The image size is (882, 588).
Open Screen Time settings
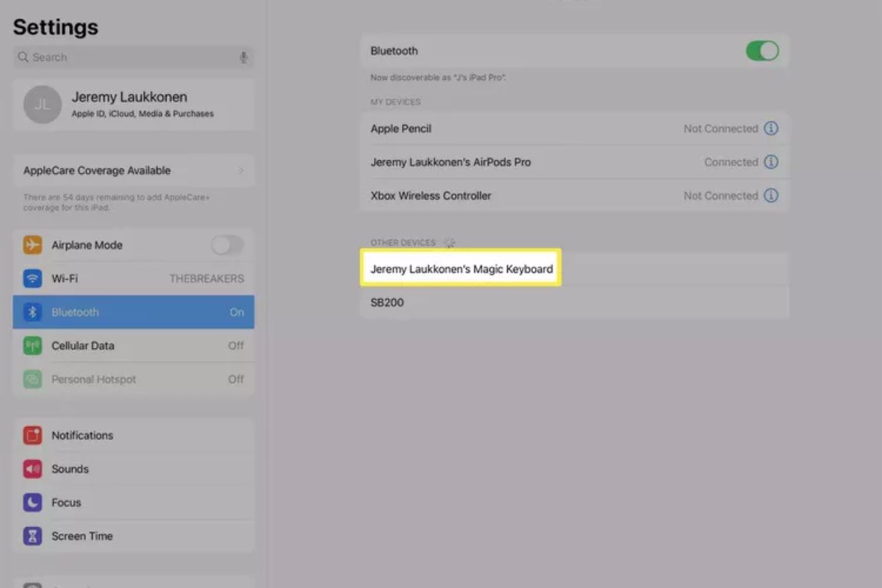point(134,536)
